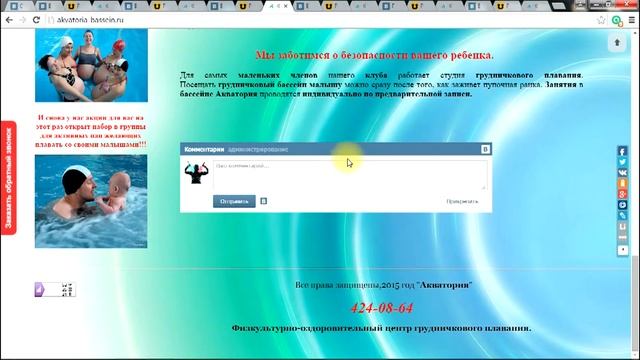
Task: Click the scroll-to-top arrow button
Action: tap(617, 42)
